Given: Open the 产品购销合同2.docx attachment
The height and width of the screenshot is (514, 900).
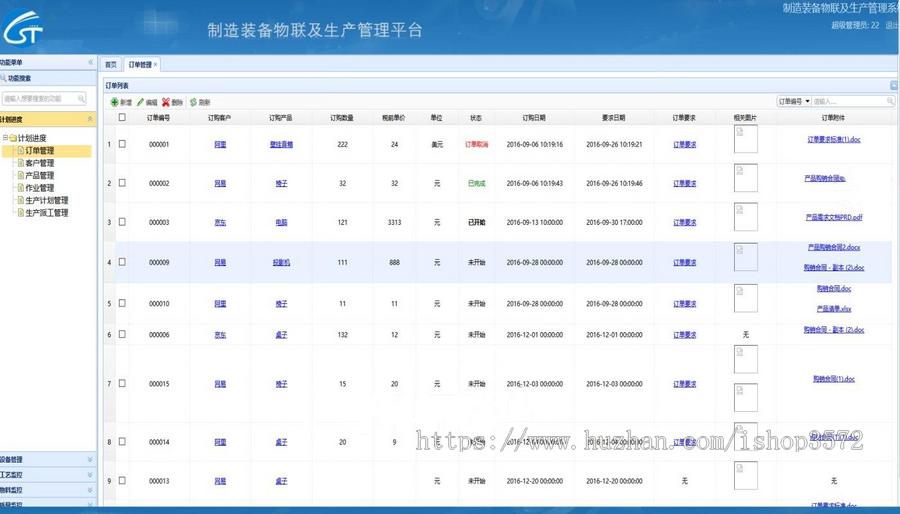Looking at the screenshot, I should [834, 247].
